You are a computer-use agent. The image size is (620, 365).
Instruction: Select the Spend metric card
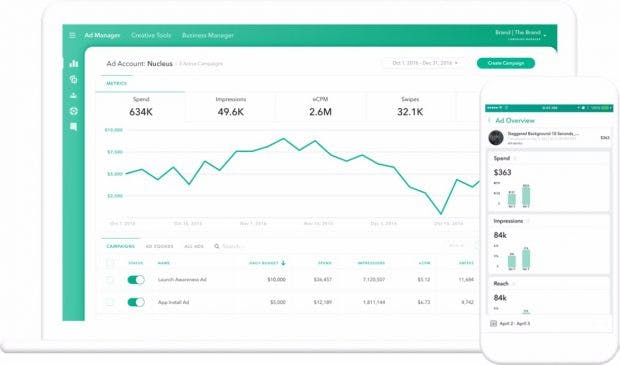(141, 107)
